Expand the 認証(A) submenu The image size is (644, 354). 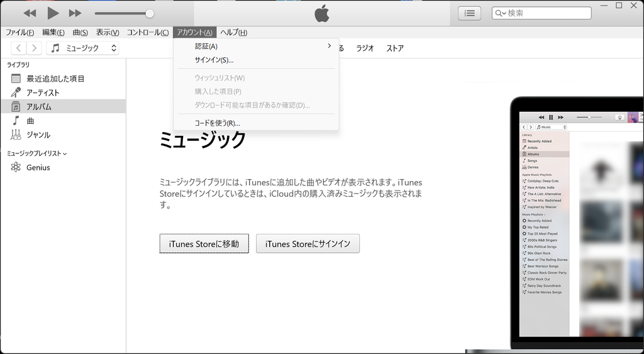coord(257,47)
